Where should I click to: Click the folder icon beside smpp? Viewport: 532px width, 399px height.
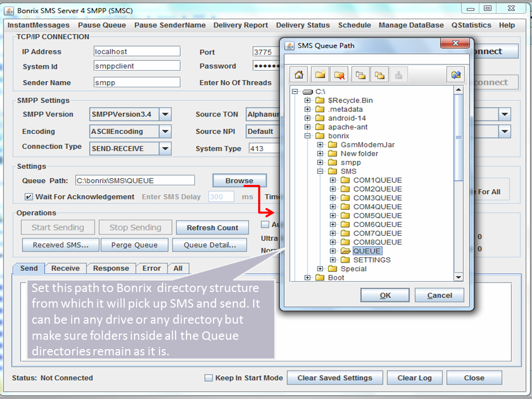tap(332, 162)
